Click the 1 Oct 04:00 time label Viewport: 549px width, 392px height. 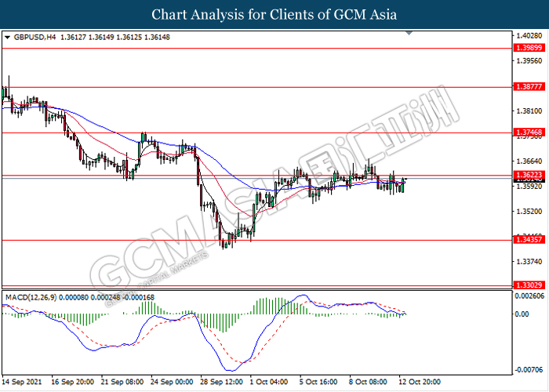pos(269,382)
